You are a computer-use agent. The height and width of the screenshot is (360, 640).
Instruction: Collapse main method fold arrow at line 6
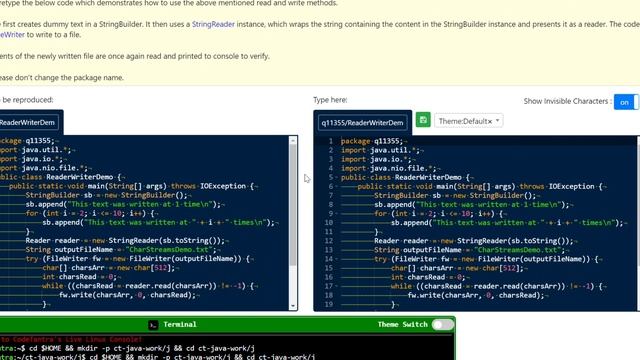[x=336, y=187]
